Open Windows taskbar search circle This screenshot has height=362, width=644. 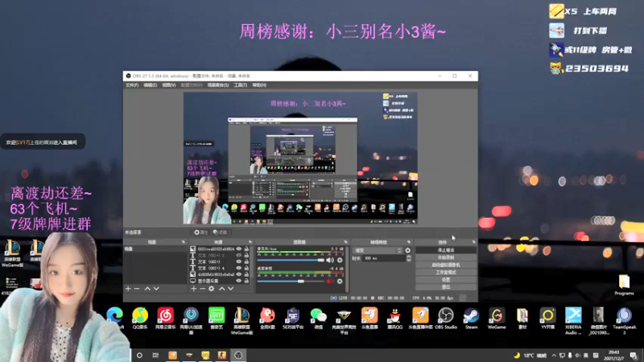(139, 356)
